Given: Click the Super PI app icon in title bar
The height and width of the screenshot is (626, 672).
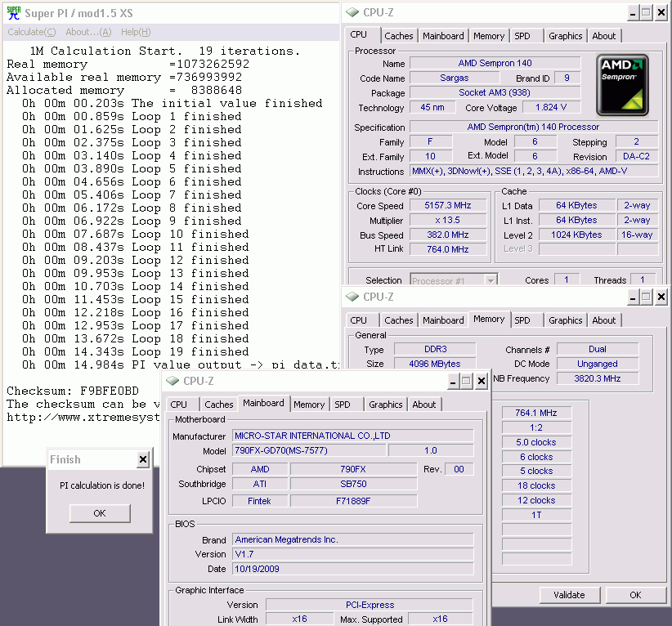Looking at the screenshot, I should pos(14,13).
